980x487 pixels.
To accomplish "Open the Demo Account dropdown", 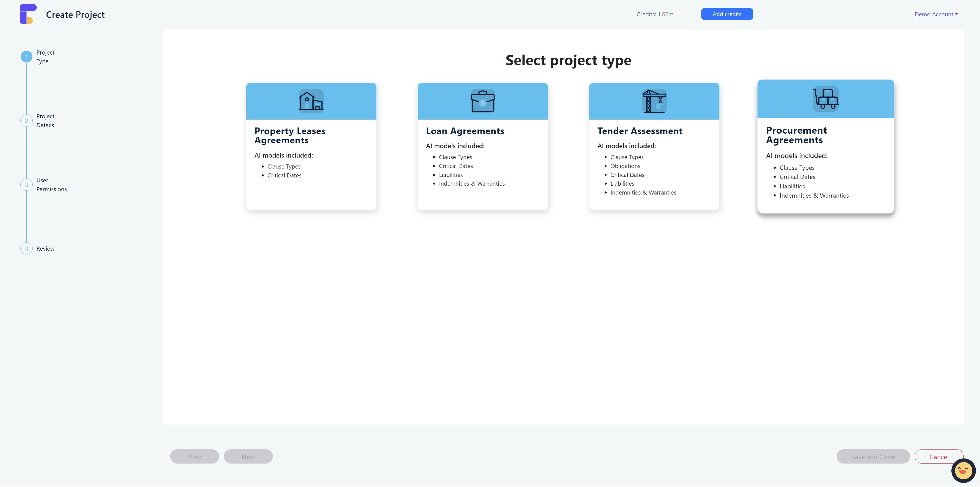I will click(936, 15).
